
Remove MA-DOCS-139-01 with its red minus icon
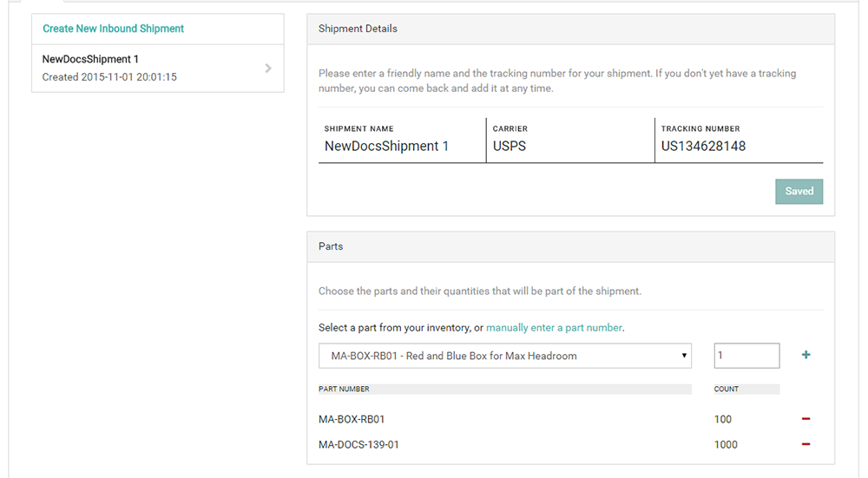[806, 444]
